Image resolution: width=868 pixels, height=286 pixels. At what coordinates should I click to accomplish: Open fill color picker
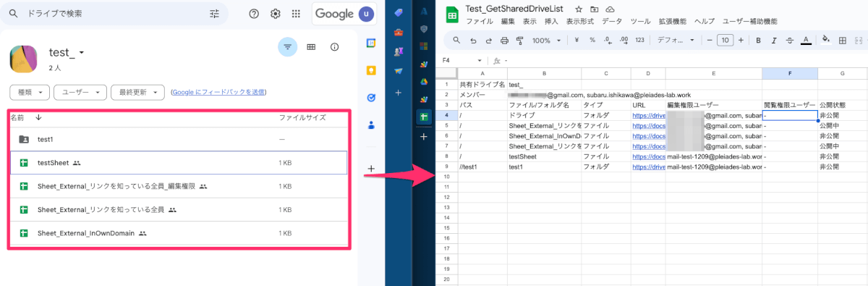tap(826, 41)
